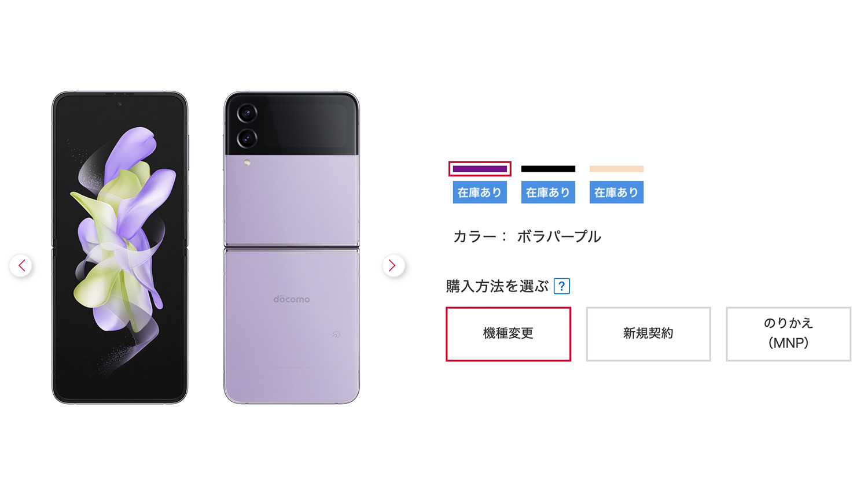Click the upper rear camera lens
Viewport: 868px width, 488px height.
[x=247, y=113]
